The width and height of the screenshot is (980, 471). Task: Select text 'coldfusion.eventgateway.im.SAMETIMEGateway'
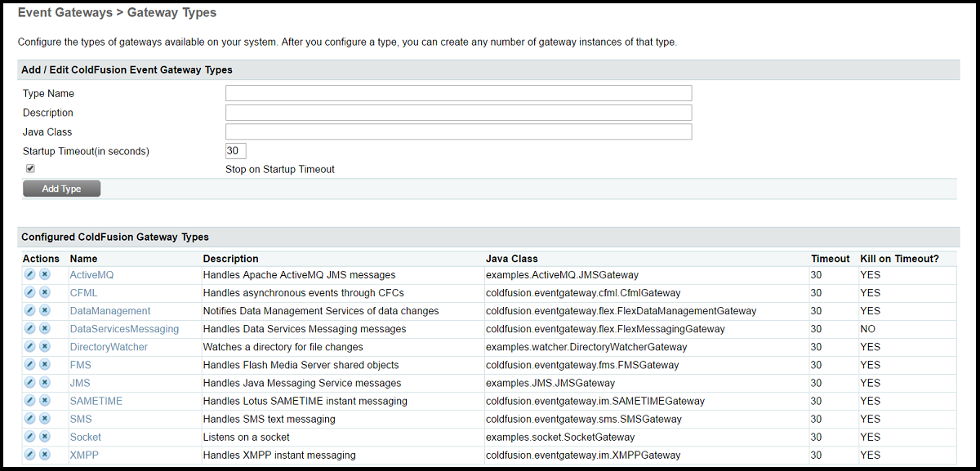tap(595, 401)
